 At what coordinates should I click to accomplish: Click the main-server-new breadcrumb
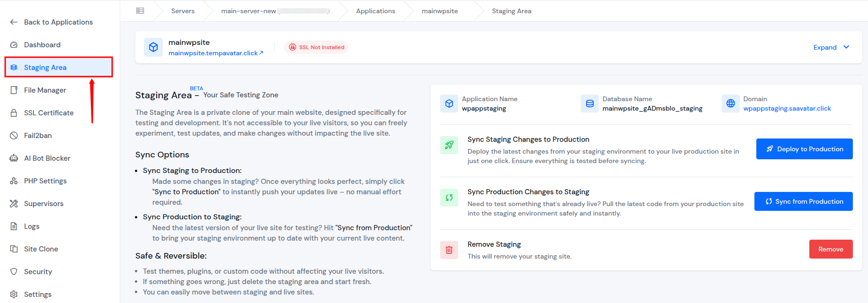click(x=275, y=11)
